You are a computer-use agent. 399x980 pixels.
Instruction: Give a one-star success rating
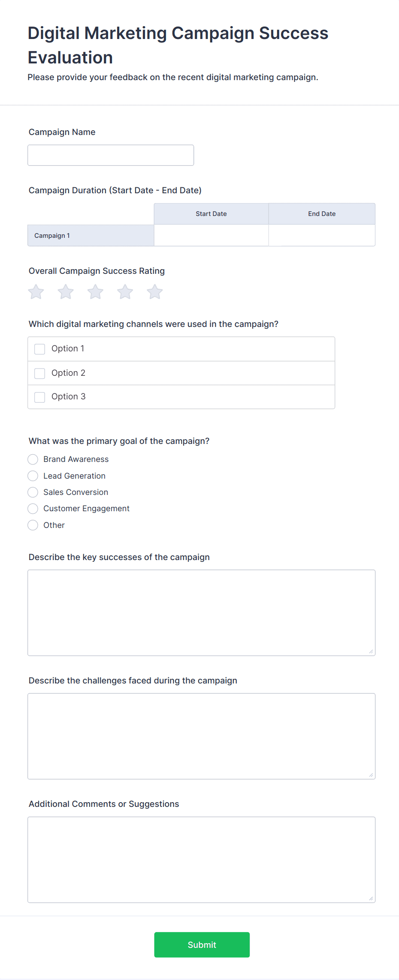(36, 291)
